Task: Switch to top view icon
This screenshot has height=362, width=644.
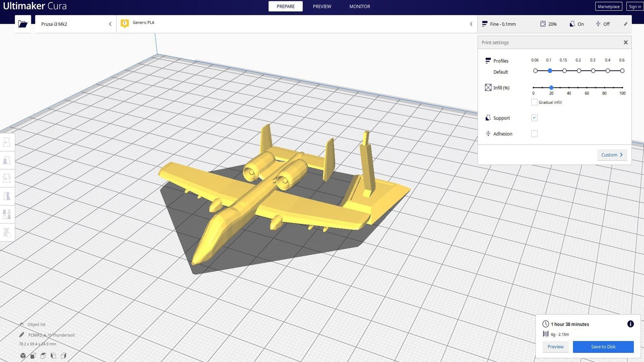Action: point(43,356)
